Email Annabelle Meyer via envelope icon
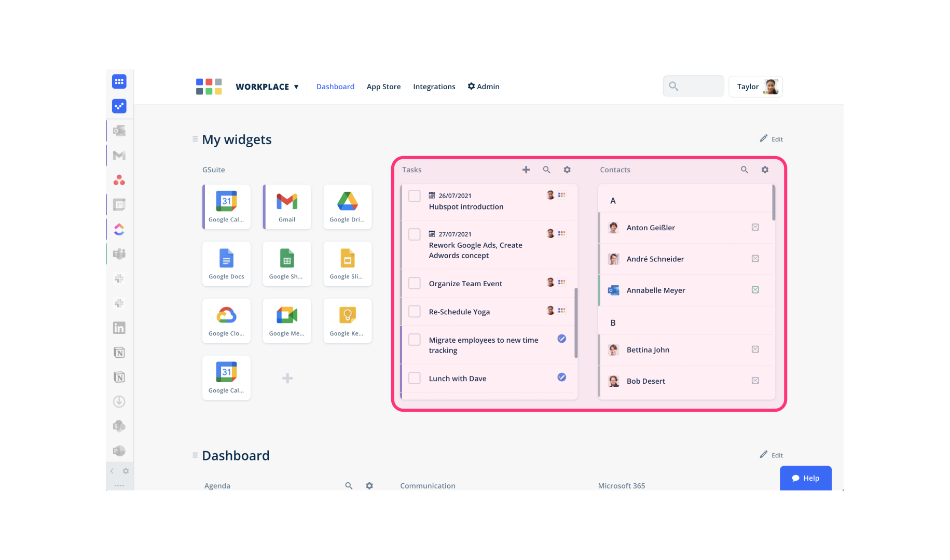950x560 pixels. click(x=755, y=290)
